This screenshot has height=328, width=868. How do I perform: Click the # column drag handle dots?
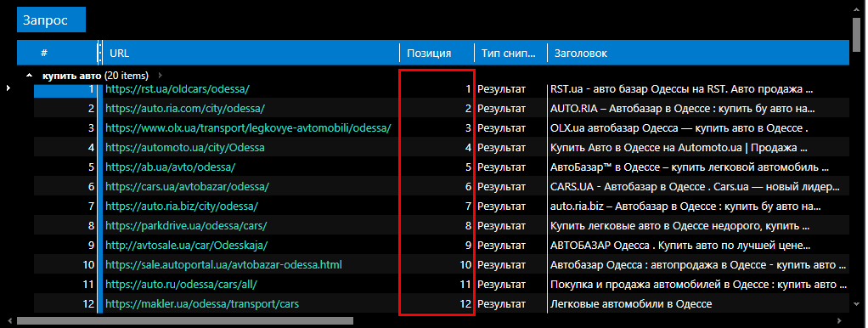point(99,54)
